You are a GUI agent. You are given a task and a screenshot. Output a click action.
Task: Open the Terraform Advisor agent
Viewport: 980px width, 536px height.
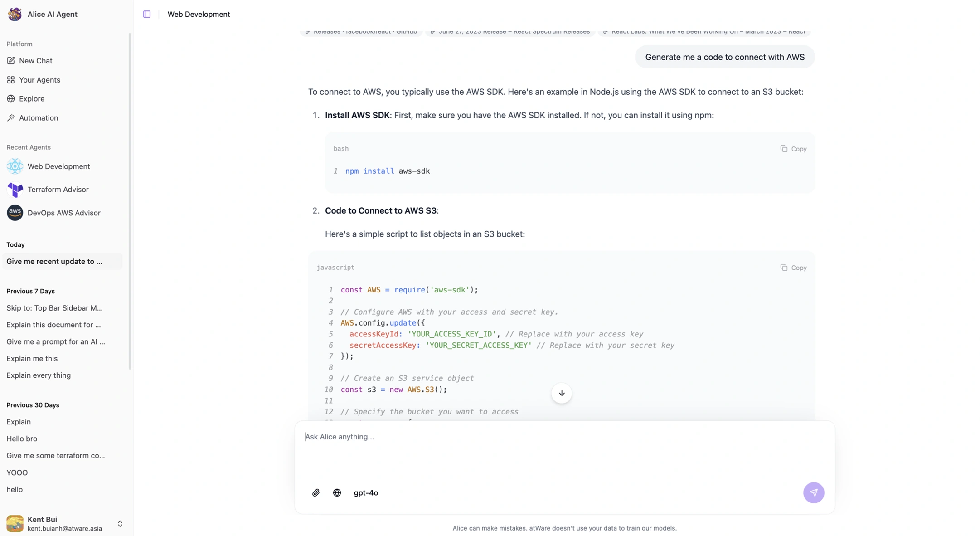58,190
